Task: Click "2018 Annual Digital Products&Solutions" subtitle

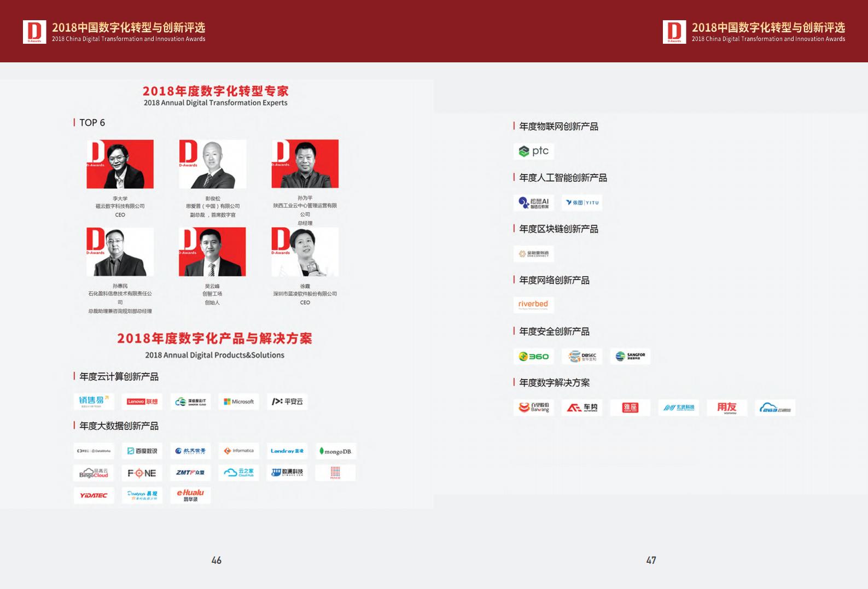Action: 214,355
